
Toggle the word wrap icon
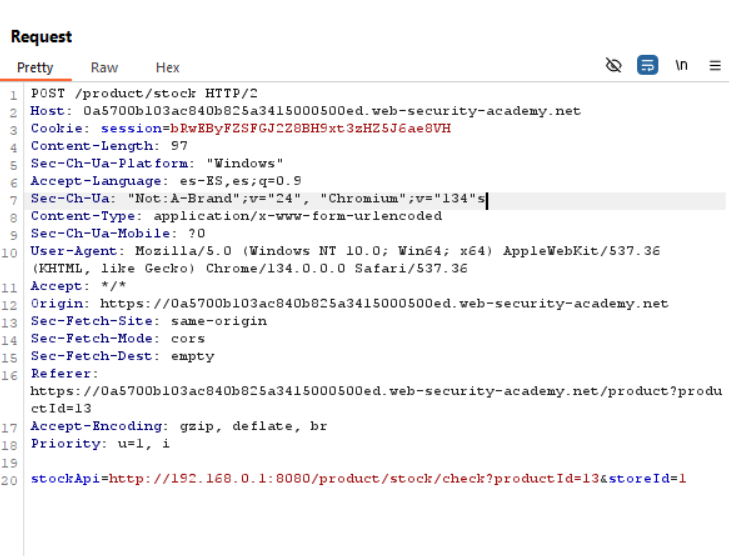[x=648, y=66]
